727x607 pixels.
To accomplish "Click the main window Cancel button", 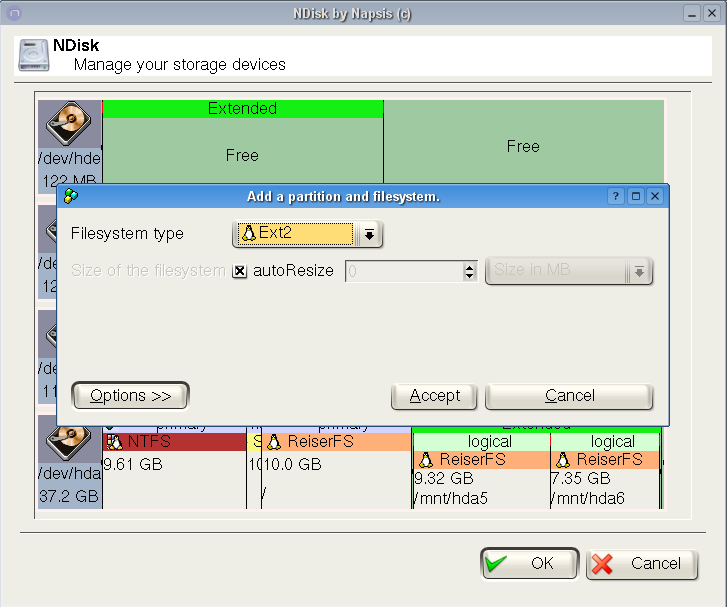I will tap(641, 564).
